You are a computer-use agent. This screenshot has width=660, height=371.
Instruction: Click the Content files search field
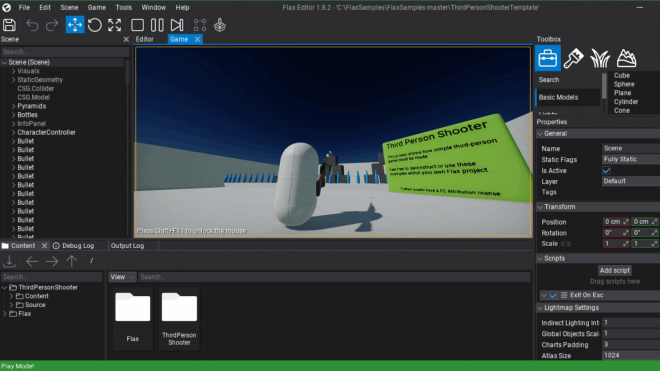pyautogui.click(x=335, y=277)
